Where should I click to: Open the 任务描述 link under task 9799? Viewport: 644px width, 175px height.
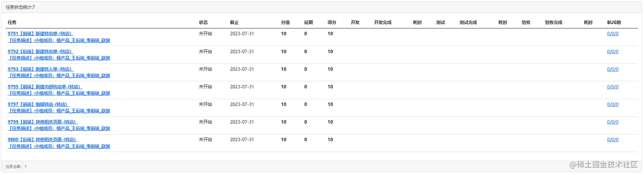pyautogui.click(x=59, y=128)
